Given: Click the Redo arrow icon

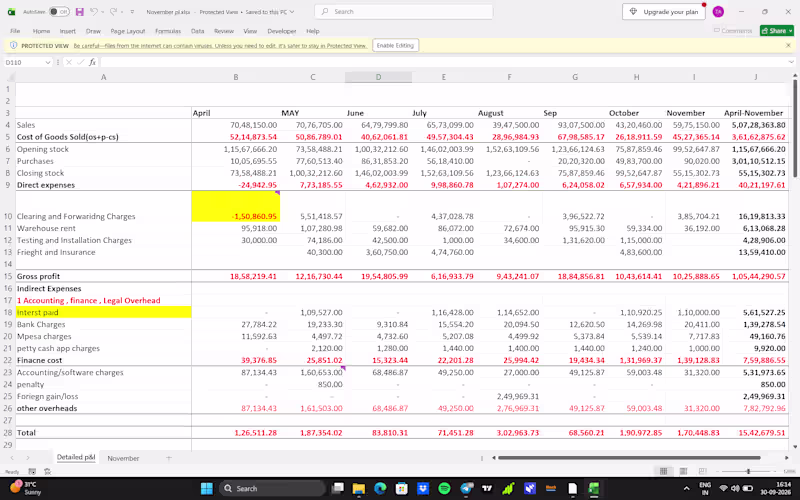Looking at the screenshot, I should click(x=113, y=11).
